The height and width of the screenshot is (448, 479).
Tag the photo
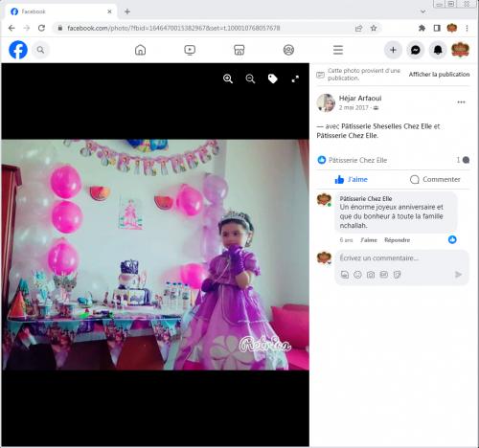coord(273,78)
